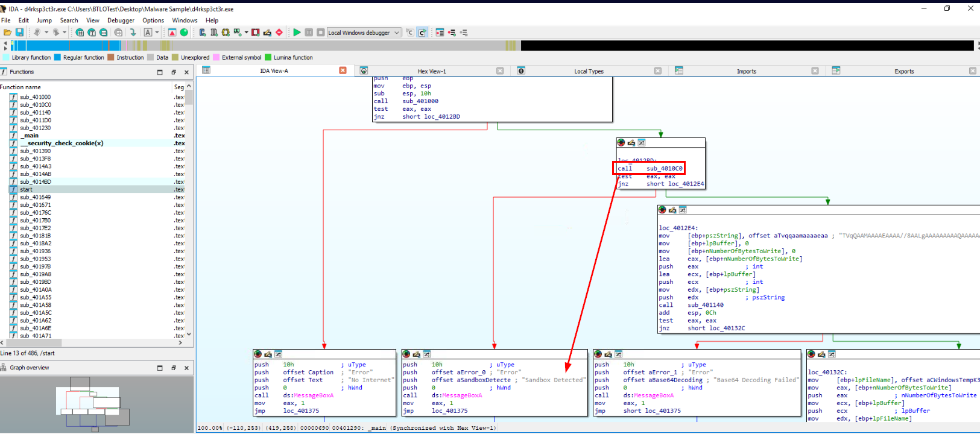Click the red triangle toolbar icon

coord(172,33)
